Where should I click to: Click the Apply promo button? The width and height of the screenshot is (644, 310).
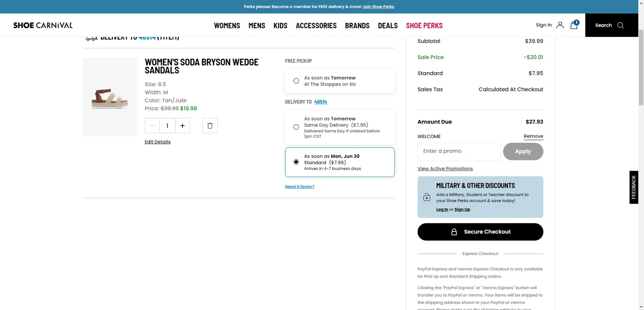pos(523,152)
